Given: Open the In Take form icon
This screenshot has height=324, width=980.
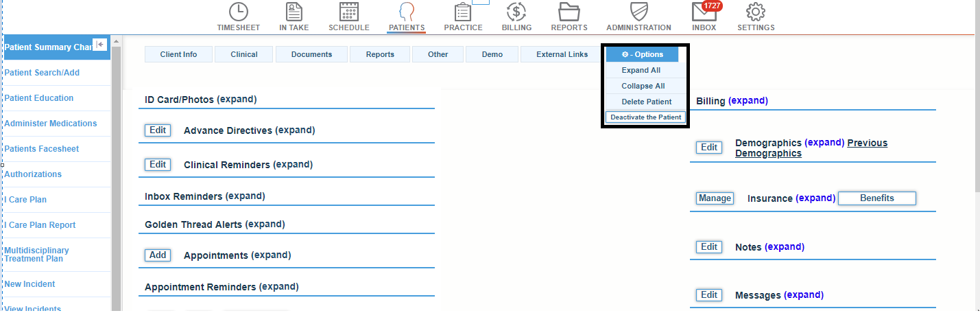Looking at the screenshot, I should (294, 12).
